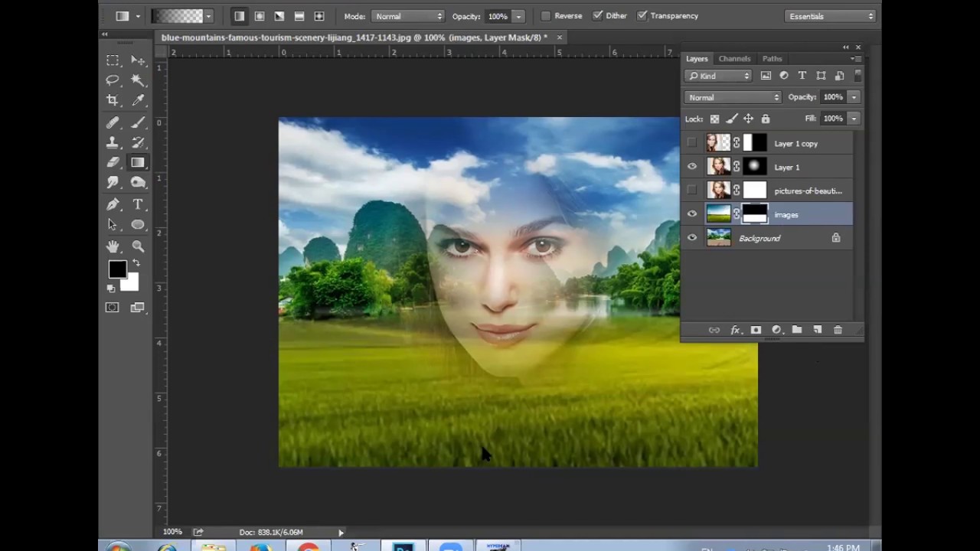This screenshot has width=980, height=551.
Task: Open the Essentials workspace dropdown
Action: 830,16
